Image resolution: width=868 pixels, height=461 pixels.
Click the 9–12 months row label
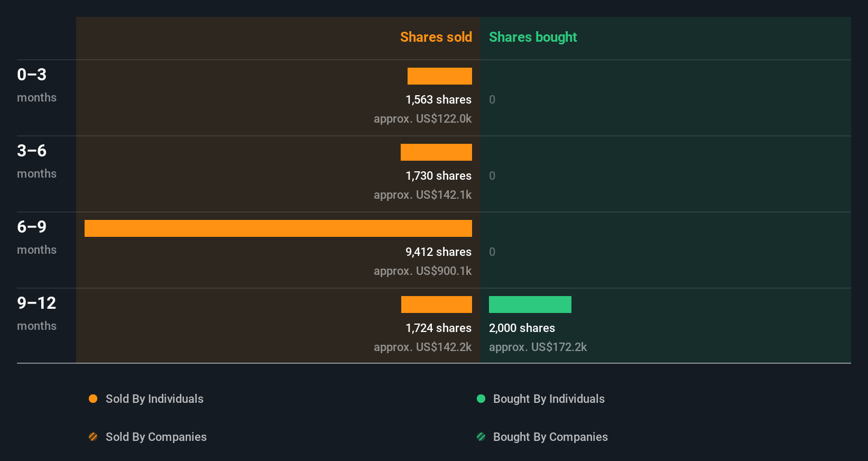coord(36,314)
